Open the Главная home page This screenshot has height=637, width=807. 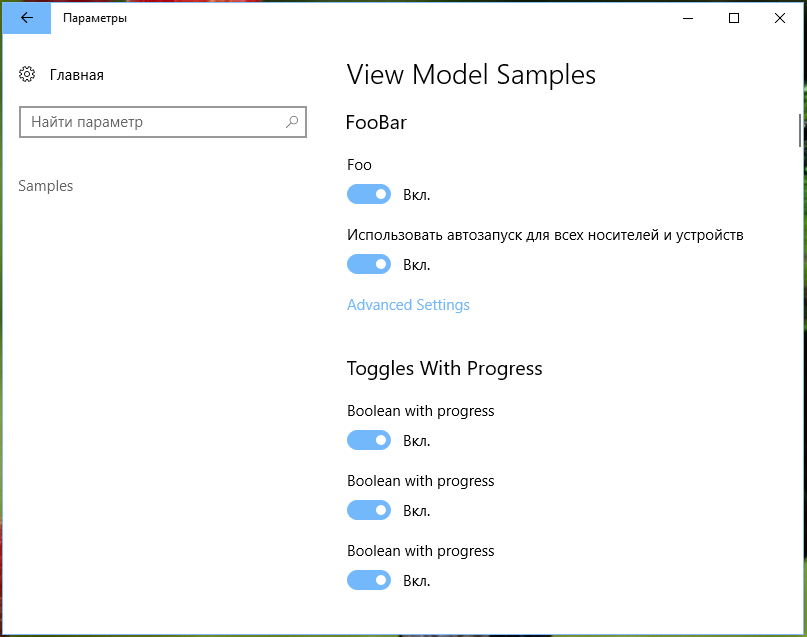77,75
